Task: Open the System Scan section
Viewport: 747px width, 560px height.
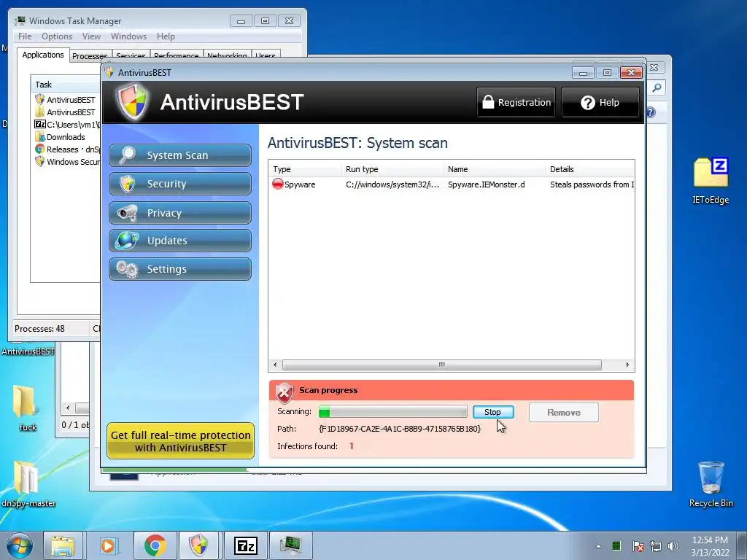Action: pos(180,155)
